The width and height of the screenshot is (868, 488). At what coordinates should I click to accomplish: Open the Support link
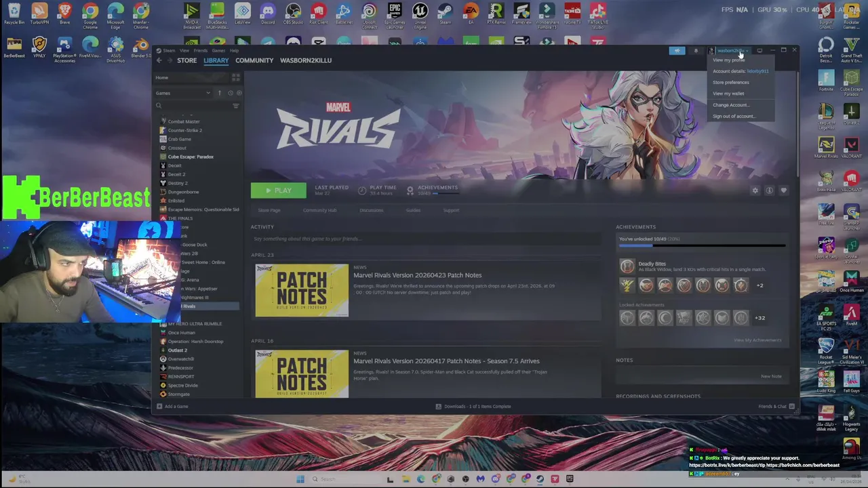[451, 210]
